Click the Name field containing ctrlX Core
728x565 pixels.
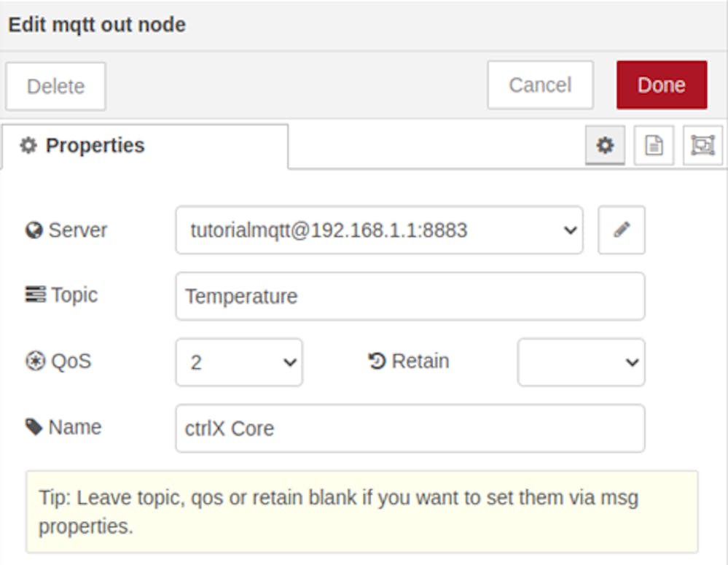click(410, 428)
